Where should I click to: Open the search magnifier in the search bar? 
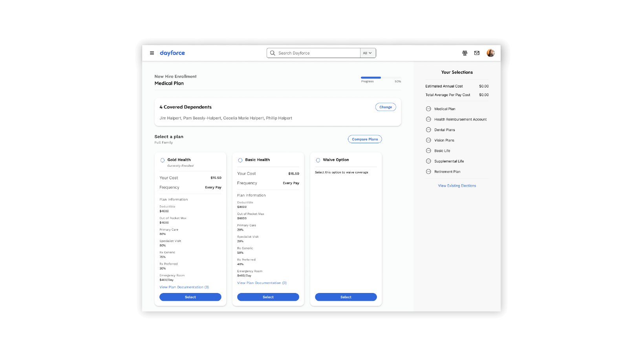(x=272, y=53)
